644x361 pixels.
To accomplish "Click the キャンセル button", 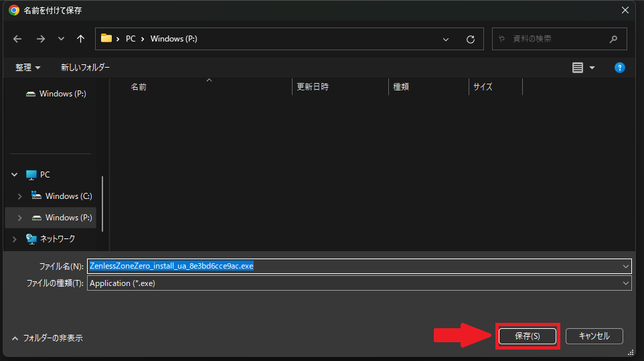I will 594,336.
